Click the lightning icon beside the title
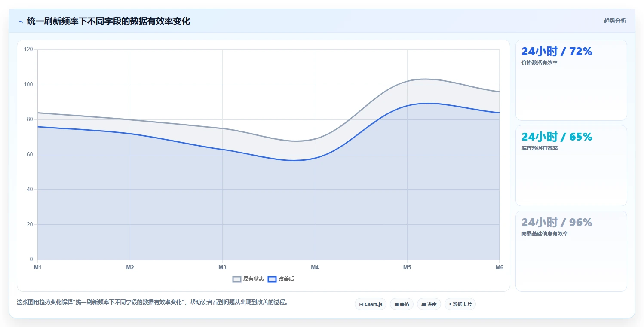 click(x=20, y=21)
